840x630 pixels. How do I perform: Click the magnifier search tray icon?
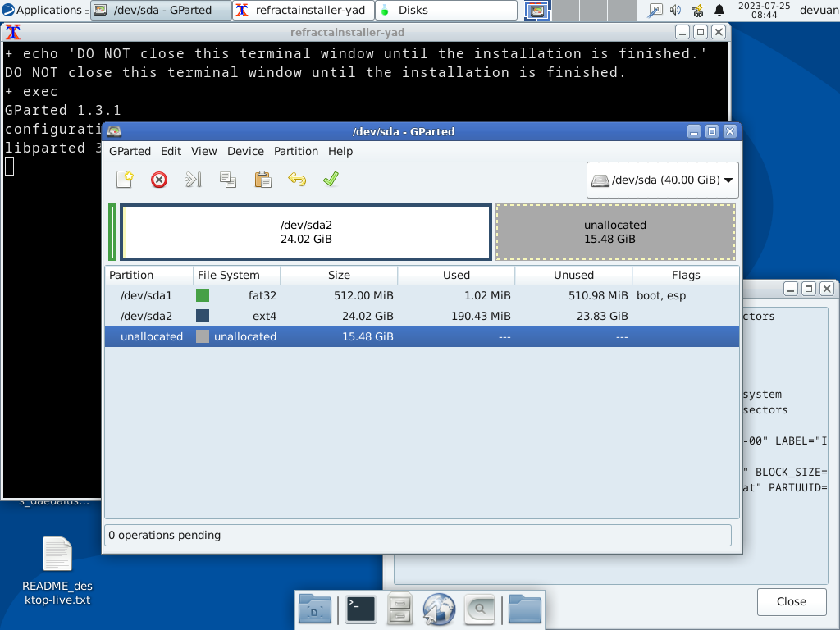point(655,10)
